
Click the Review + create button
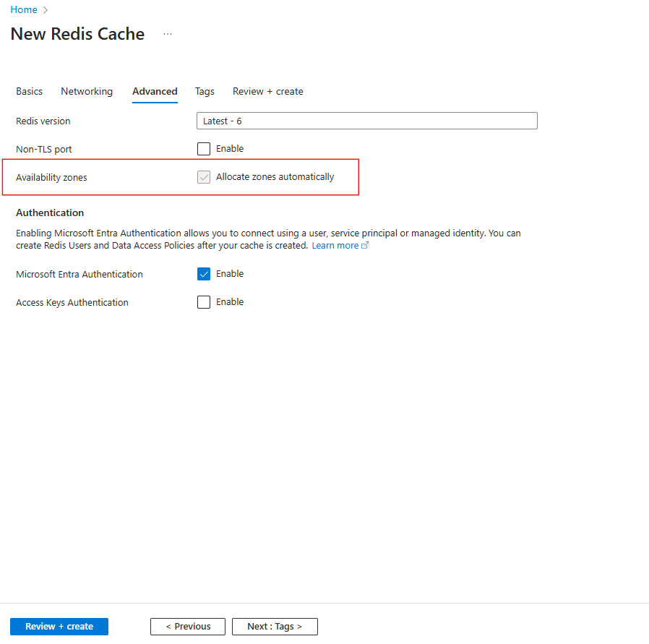point(59,626)
